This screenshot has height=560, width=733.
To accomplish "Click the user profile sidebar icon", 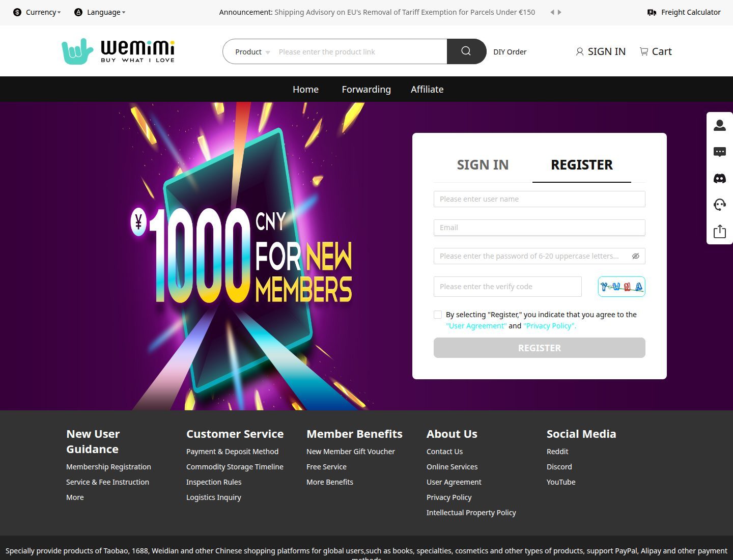I will [720, 125].
